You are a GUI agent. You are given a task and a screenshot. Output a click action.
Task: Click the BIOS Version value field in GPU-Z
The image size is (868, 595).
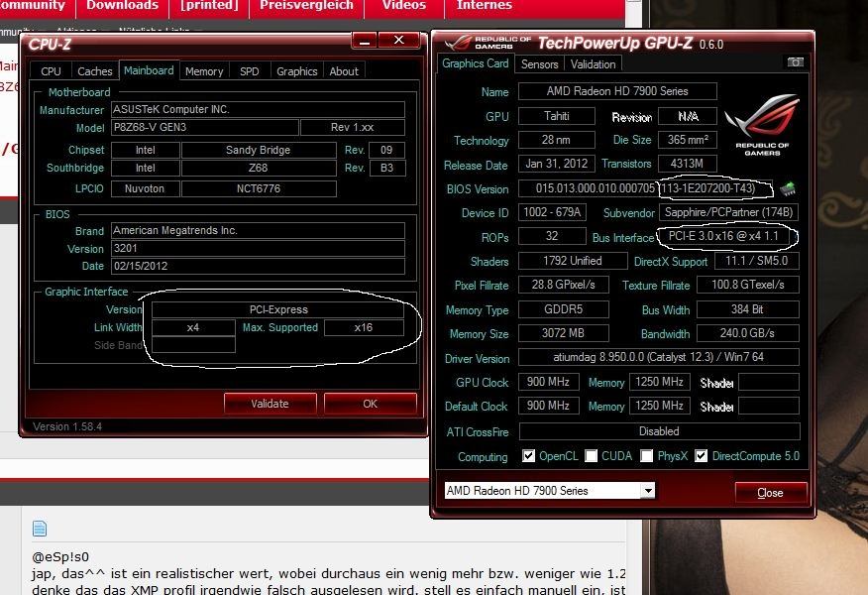[x=645, y=188]
